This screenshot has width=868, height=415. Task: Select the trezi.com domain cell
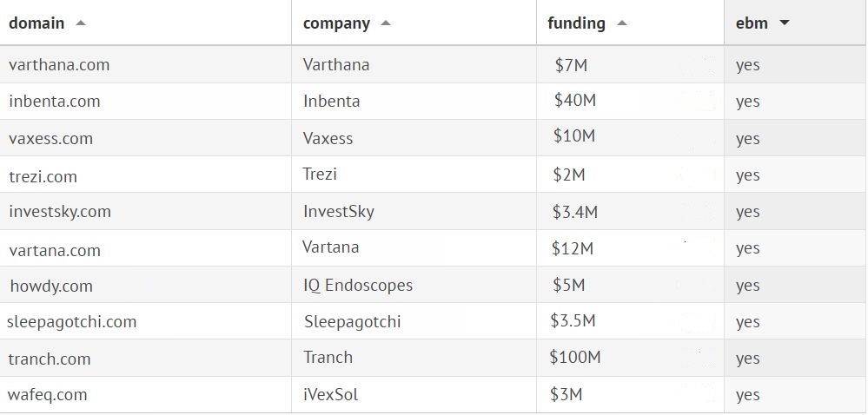[43, 177]
